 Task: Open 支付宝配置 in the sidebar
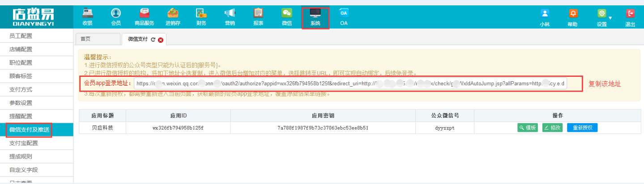coord(37,143)
